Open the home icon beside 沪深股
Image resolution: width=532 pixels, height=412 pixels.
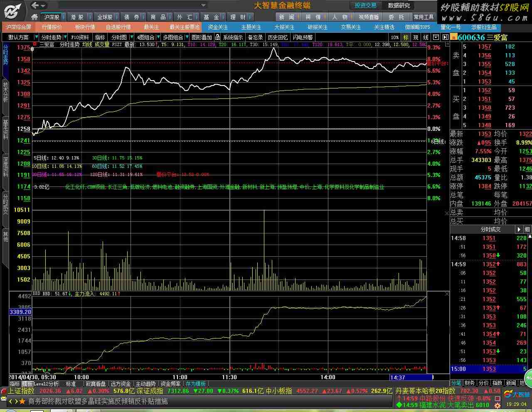pos(34,17)
